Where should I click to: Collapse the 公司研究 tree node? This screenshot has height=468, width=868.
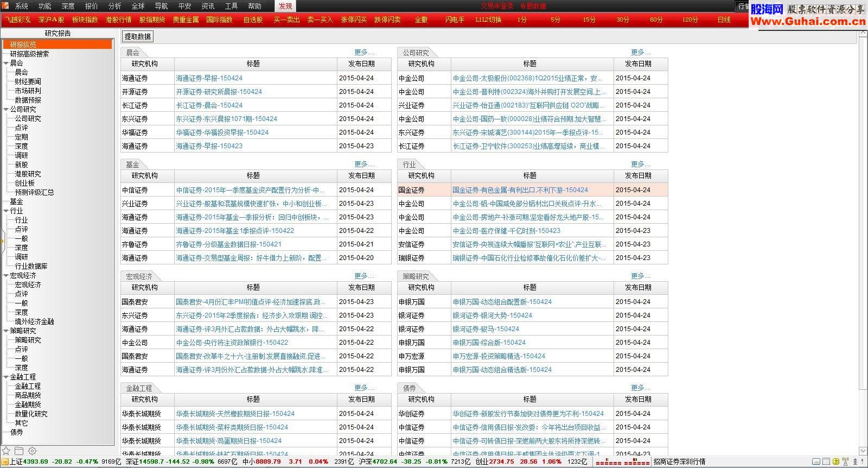(6, 109)
